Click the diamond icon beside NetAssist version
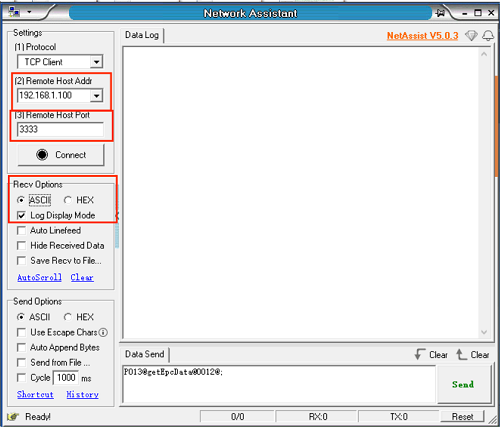 pyautogui.click(x=471, y=35)
